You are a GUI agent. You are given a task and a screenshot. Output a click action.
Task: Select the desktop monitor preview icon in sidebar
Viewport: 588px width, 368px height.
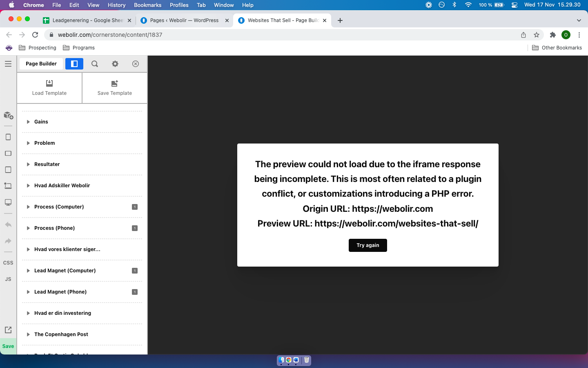click(x=8, y=202)
